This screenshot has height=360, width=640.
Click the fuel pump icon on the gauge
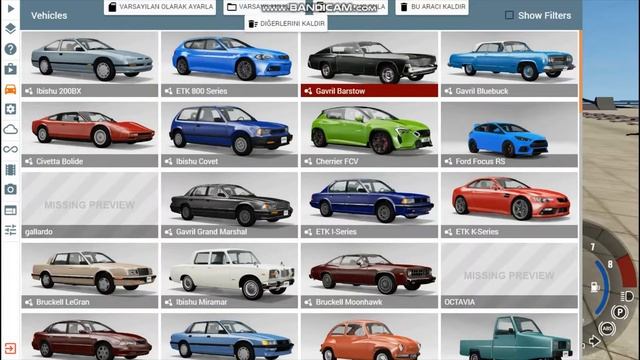(595, 287)
